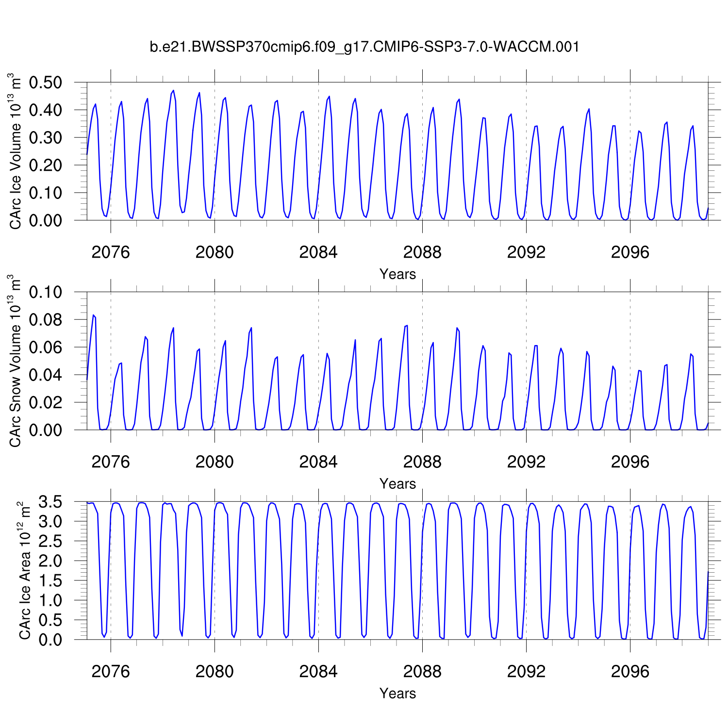Click the 3.5 y-axis value on ice area plot
The image size is (728, 728).
(x=50, y=502)
